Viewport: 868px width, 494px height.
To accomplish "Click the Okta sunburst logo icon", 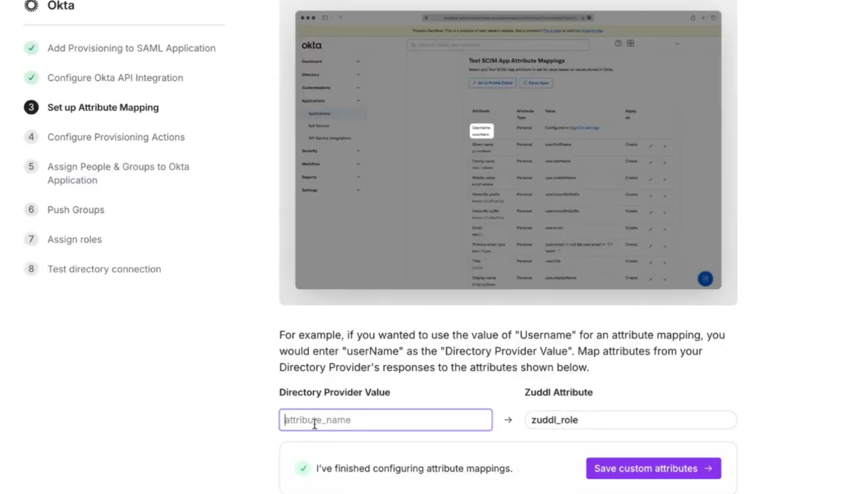I will click(x=31, y=5).
